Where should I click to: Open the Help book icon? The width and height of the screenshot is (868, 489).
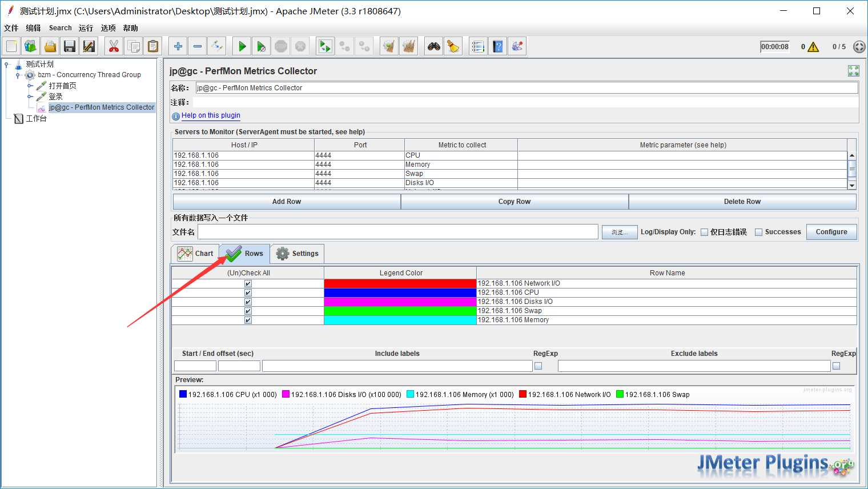coord(498,46)
